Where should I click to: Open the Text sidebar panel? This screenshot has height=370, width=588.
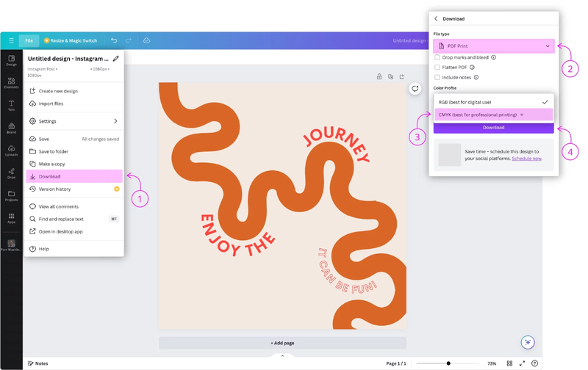click(x=11, y=105)
